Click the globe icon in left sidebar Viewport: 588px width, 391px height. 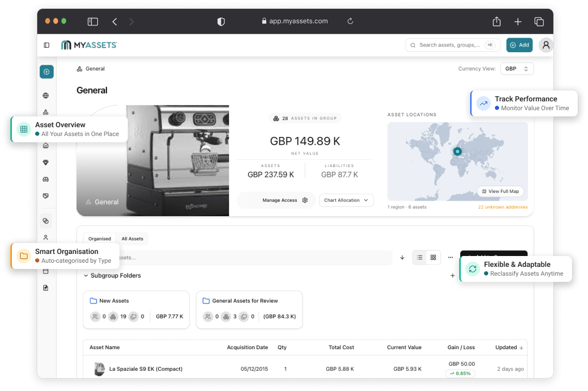point(46,96)
